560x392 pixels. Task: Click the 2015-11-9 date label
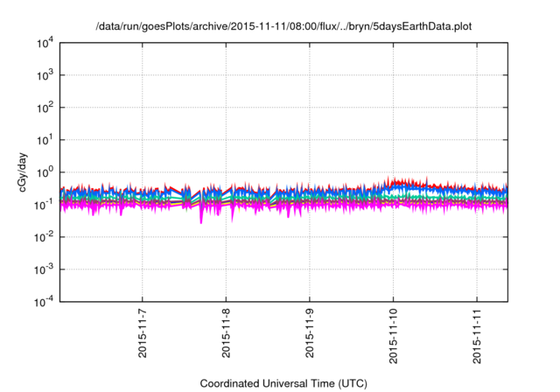coord(309,333)
